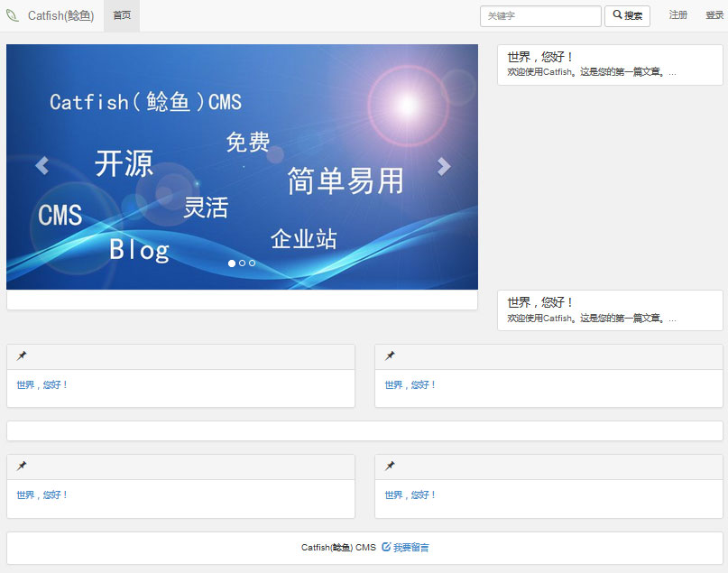Click the left arrow on the carousel
Viewport: 728px width, 573px height.
coord(42,166)
